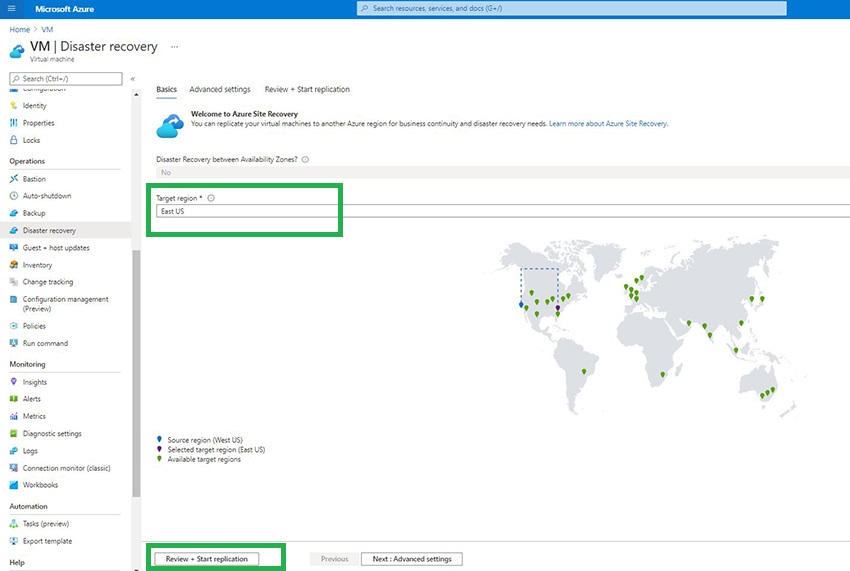Click the Target region info icon
This screenshot has width=850, height=571.
point(211,198)
